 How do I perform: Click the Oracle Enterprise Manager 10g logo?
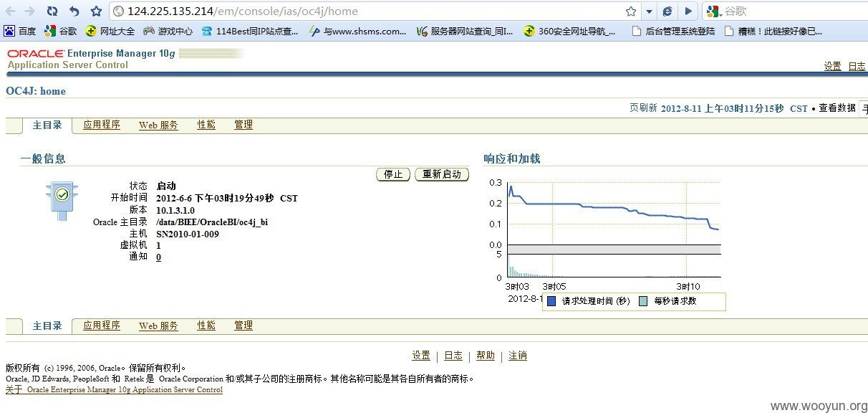pyautogui.click(x=91, y=54)
